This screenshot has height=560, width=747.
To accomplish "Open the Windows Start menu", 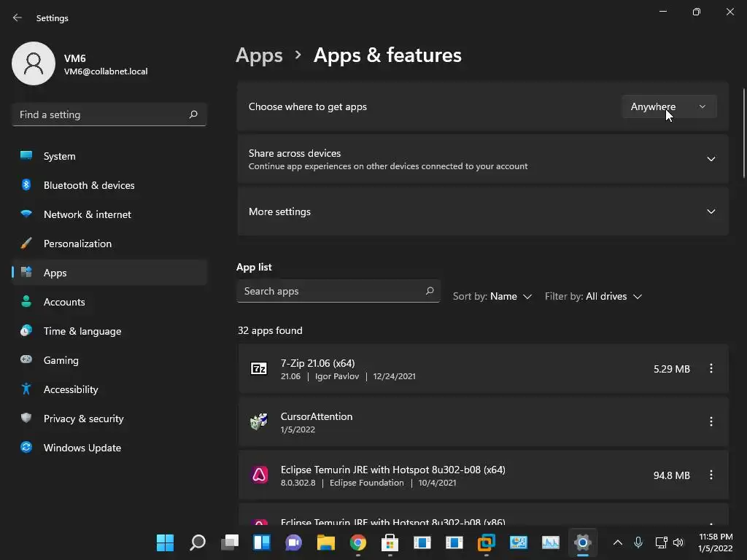I will click(166, 542).
